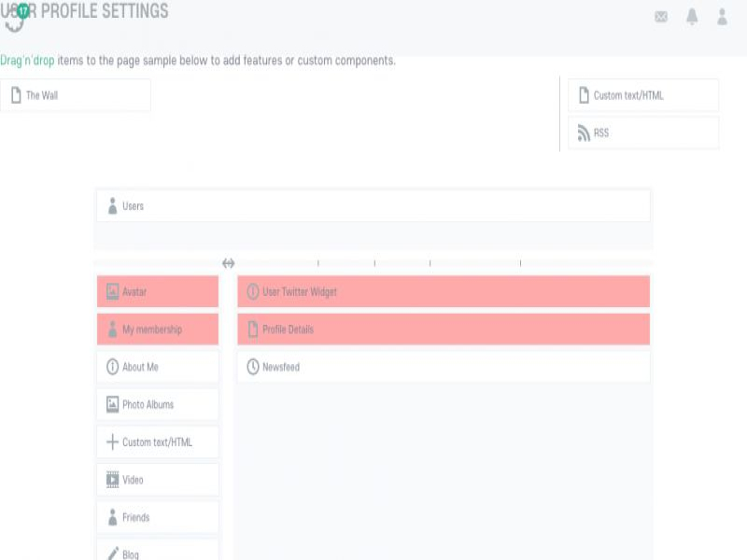747x560 pixels.
Task: Select the Friends block
Action: (158, 517)
